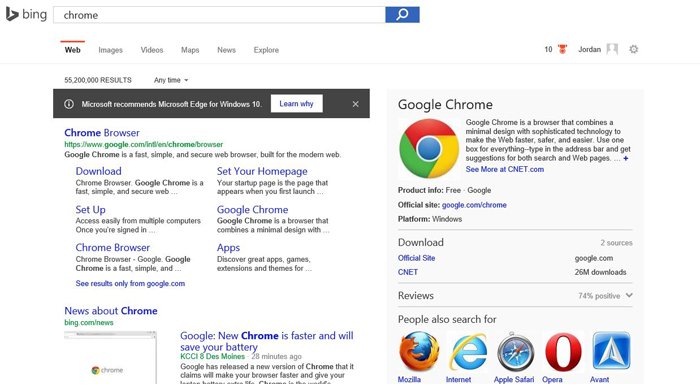
Task: Switch to the Maps tab
Action: [x=190, y=50]
